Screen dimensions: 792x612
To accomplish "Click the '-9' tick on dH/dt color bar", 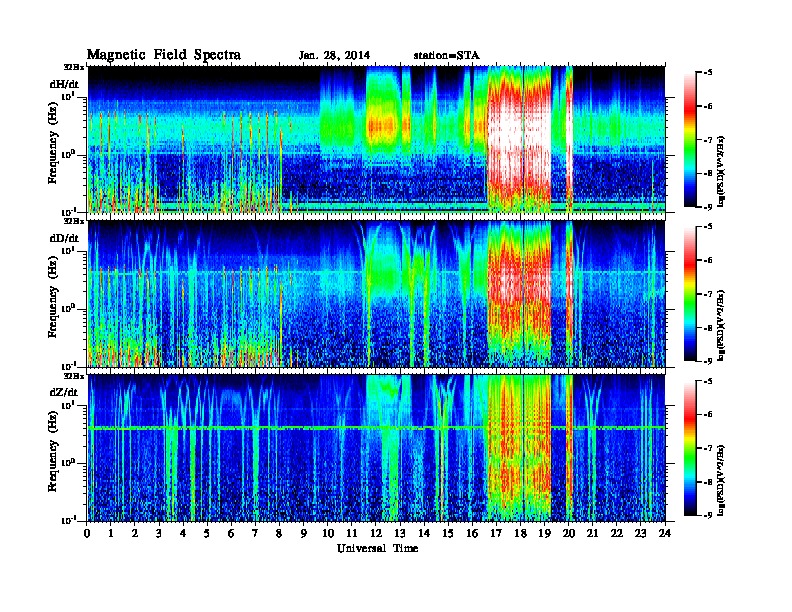I will point(708,207).
